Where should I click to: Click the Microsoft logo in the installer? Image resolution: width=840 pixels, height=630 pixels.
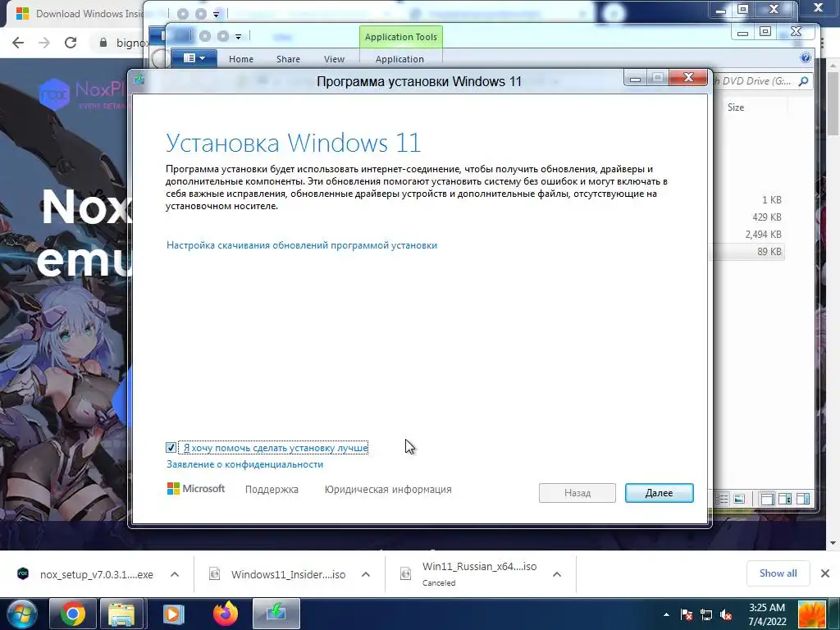coord(195,489)
